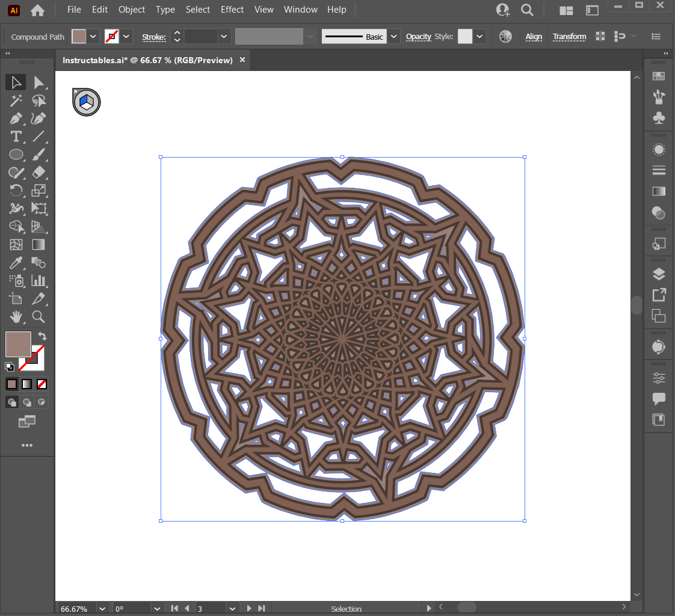
Task: Choose the Magic Wand tool
Action: click(16, 100)
